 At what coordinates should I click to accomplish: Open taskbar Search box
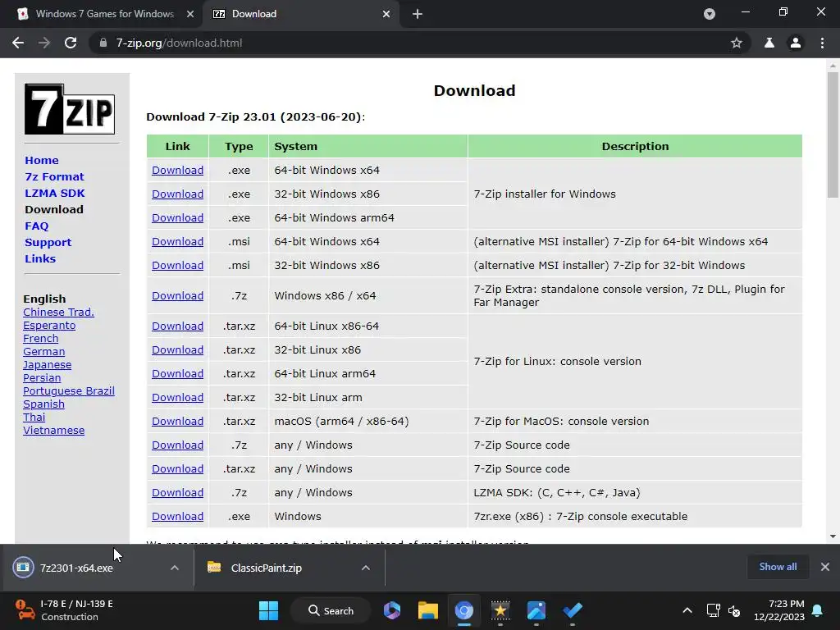tap(331, 610)
